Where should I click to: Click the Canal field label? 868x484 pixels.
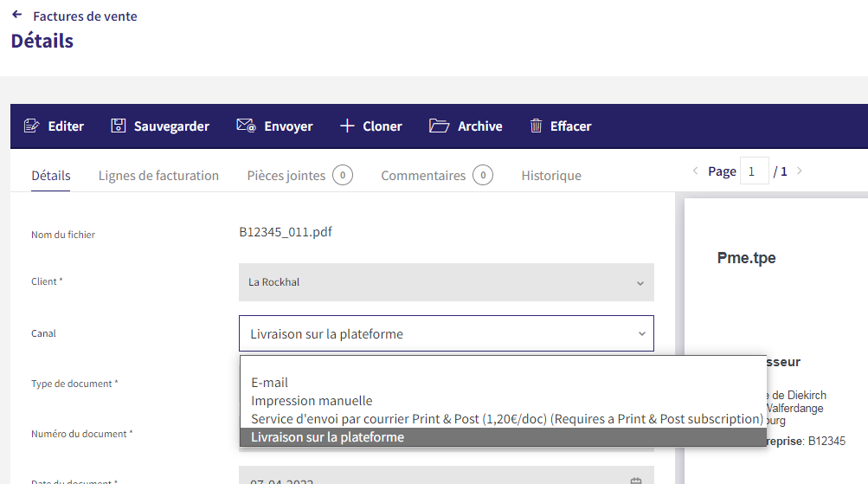pyautogui.click(x=43, y=333)
